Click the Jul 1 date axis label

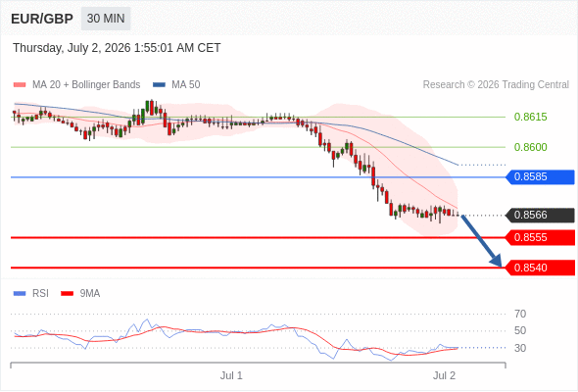[231, 375]
